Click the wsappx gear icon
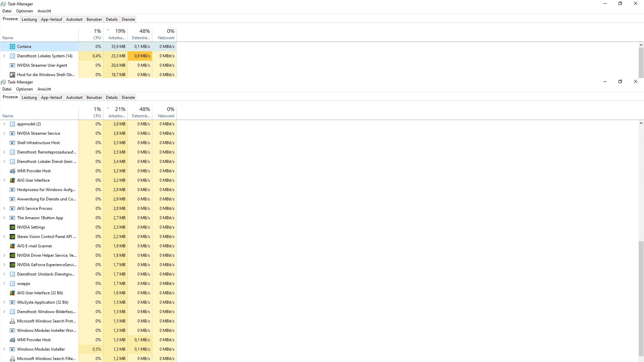The width and height of the screenshot is (644, 362). click(12, 284)
